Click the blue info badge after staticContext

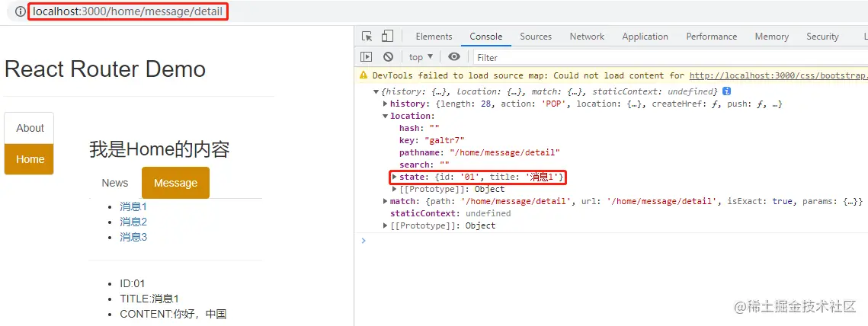pos(727,91)
